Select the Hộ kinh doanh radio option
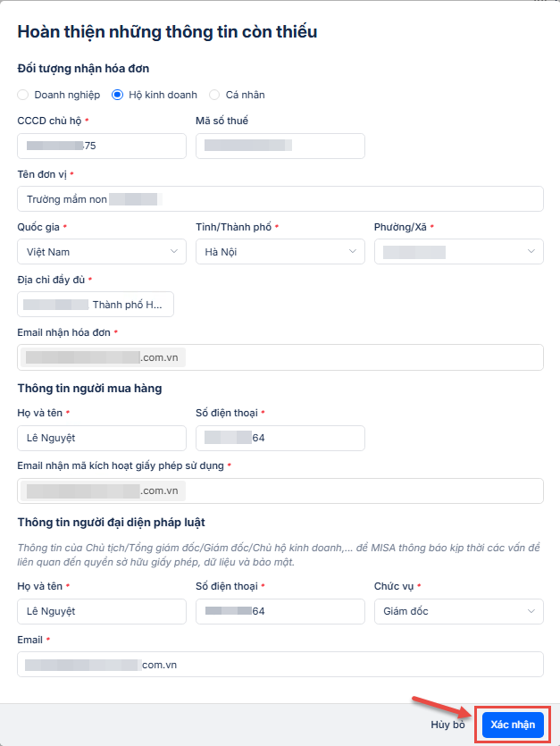Image resolution: width=560 pixels, height=746 pixels. (x=117, y=95)
